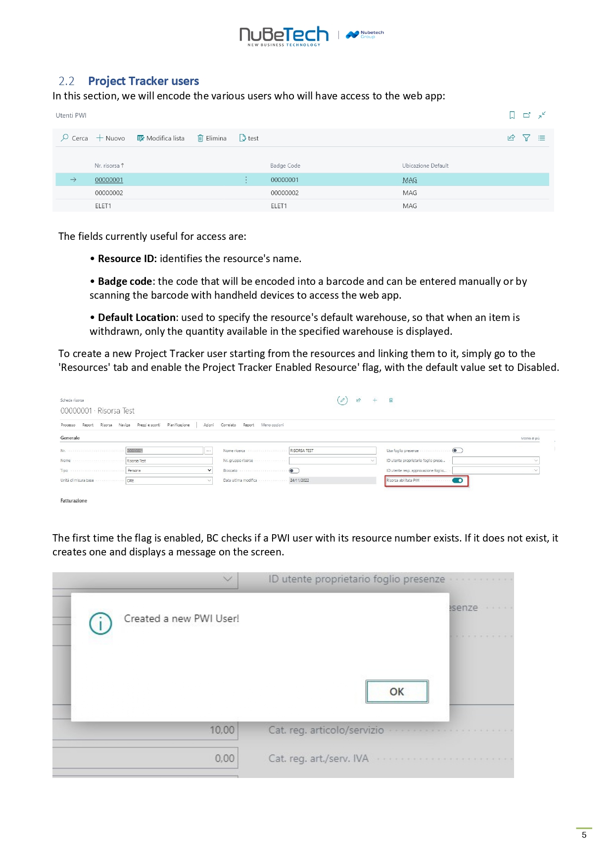Click the test page icon action

coord(242,138)
